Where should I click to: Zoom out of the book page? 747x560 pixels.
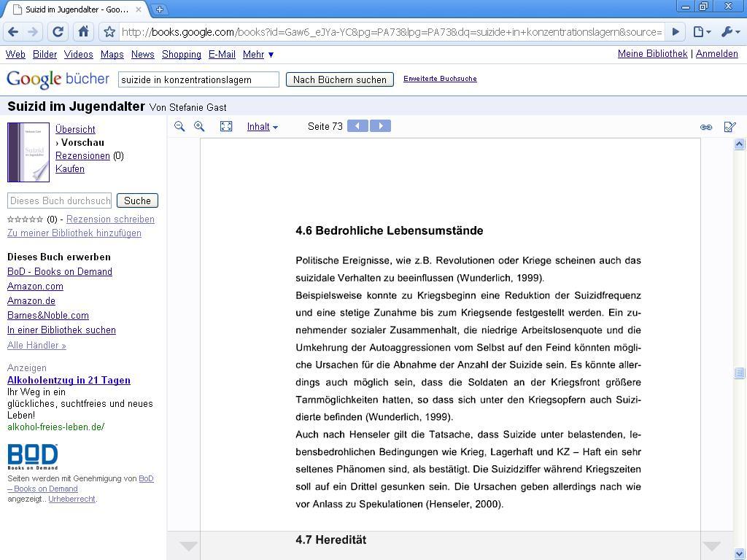[179, 126]
